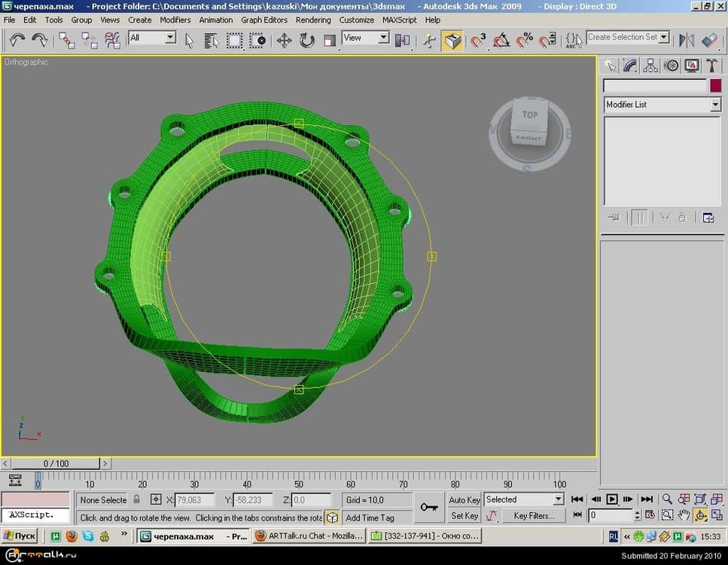Click Zoom Extents All icon
The width and height of the screenshot is (728, 565).
pos(717,499)
